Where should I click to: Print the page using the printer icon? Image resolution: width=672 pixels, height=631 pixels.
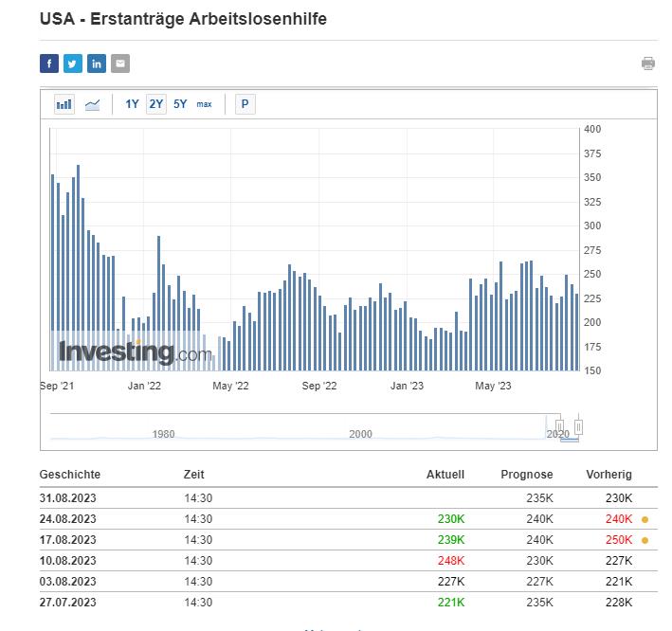[x=648, y=63]
